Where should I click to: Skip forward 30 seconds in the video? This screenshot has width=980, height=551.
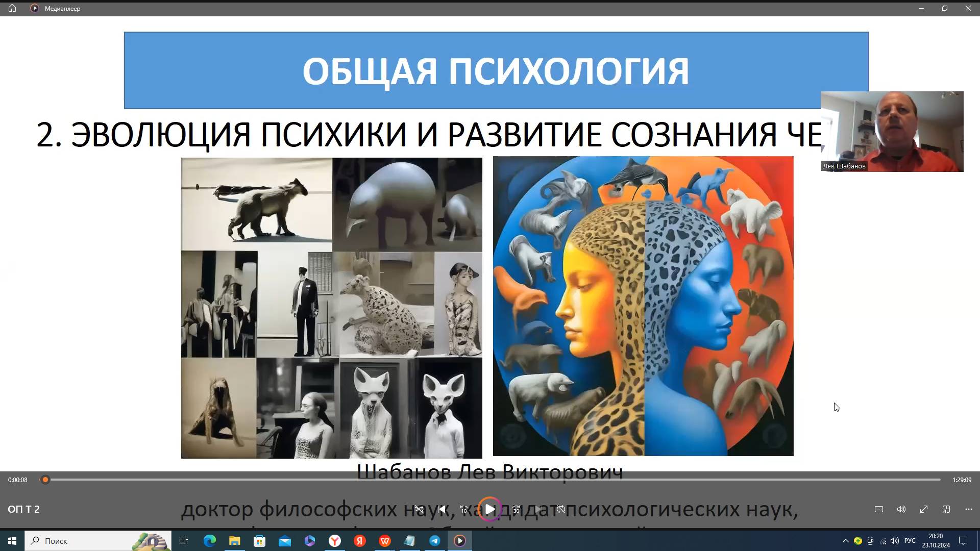(517, 509)
